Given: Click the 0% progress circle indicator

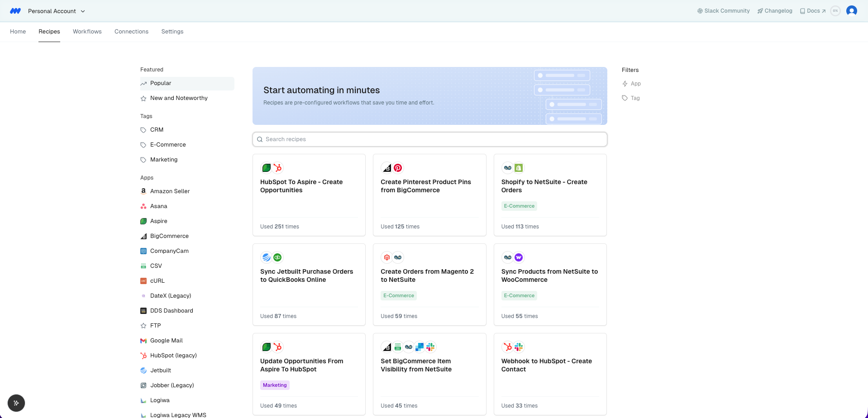Looking at the screenshot, I should coord(835,11).
